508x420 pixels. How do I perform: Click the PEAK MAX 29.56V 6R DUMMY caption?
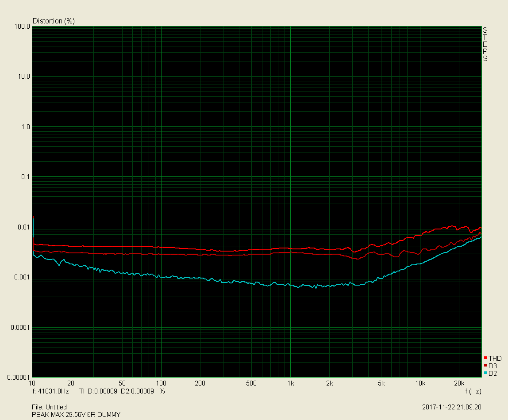(x=76, y=415)
